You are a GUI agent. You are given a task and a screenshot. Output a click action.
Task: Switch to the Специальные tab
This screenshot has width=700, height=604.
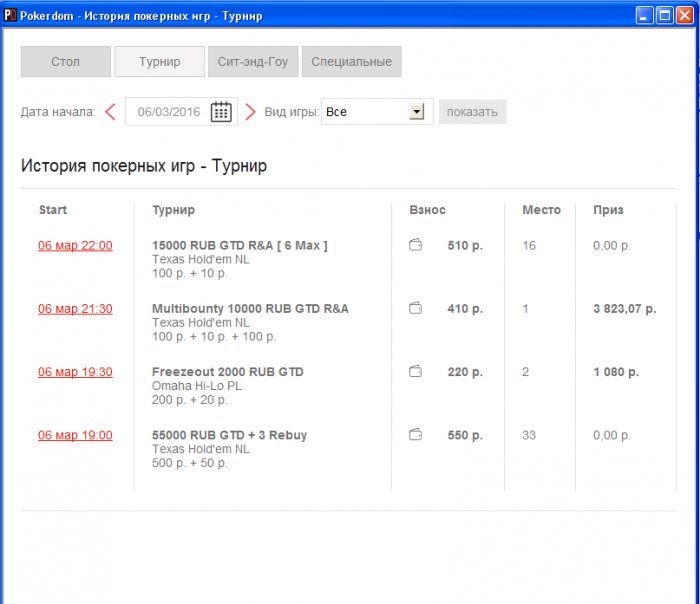351,62
